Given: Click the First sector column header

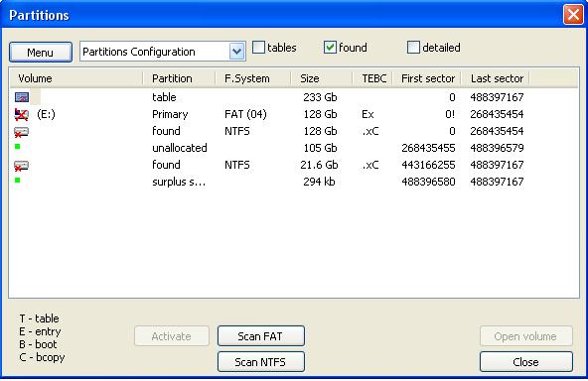Looking at the screenshot, I should click(x=427, y=78).
